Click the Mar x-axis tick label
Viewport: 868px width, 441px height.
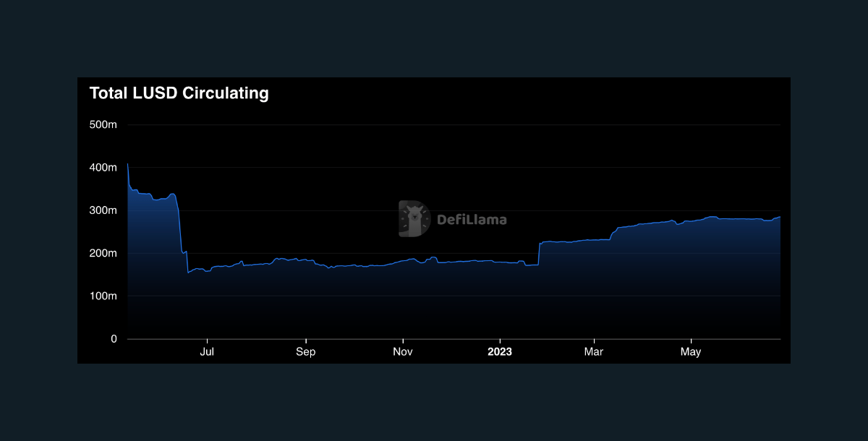pyautogui.click(x=594, y=352)
